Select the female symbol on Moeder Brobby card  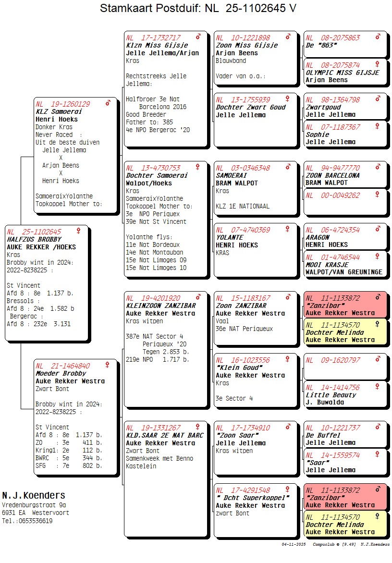107,365
